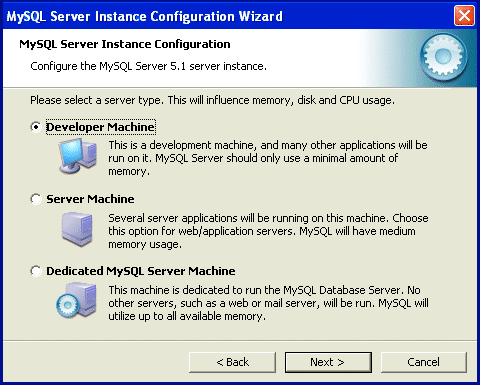
Task: Enable the Dedicated MySQL Server Machine radio button
Action: pyautogui.click(x=36, y=271)
